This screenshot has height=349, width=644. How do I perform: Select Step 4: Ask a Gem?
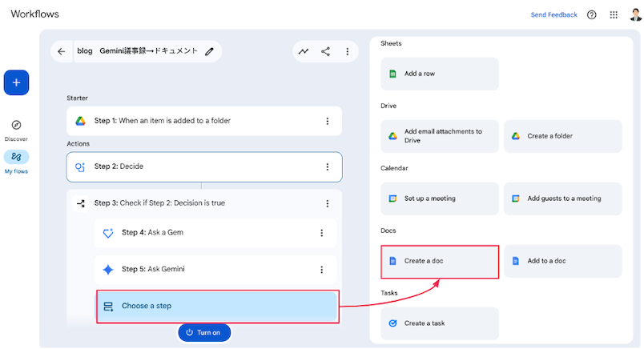[215, 233]
